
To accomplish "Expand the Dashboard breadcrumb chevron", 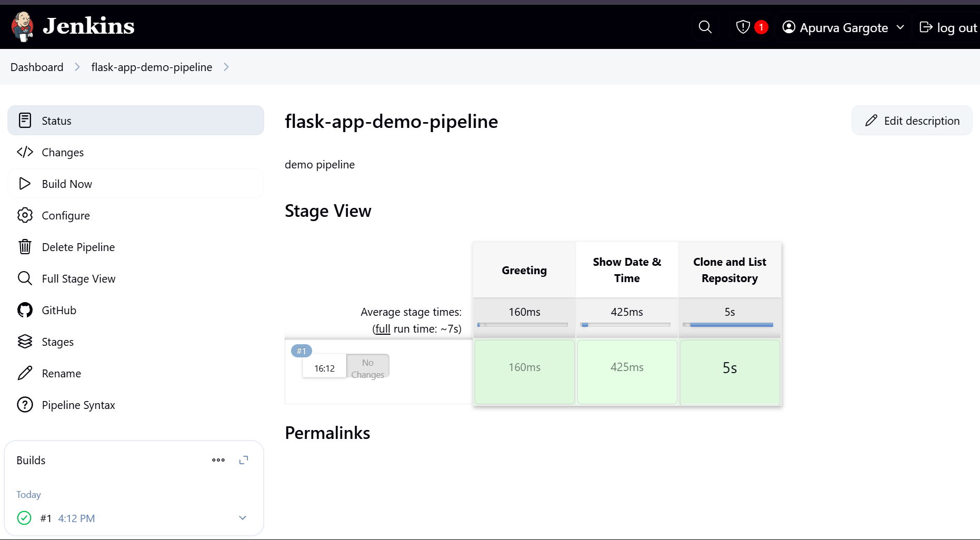I will [x=77, y=67].
